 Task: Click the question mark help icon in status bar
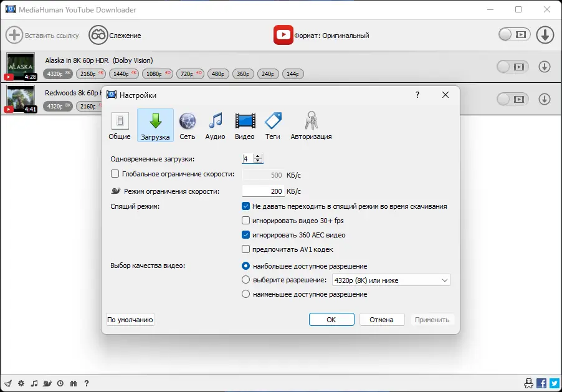(x=87, y=383)
